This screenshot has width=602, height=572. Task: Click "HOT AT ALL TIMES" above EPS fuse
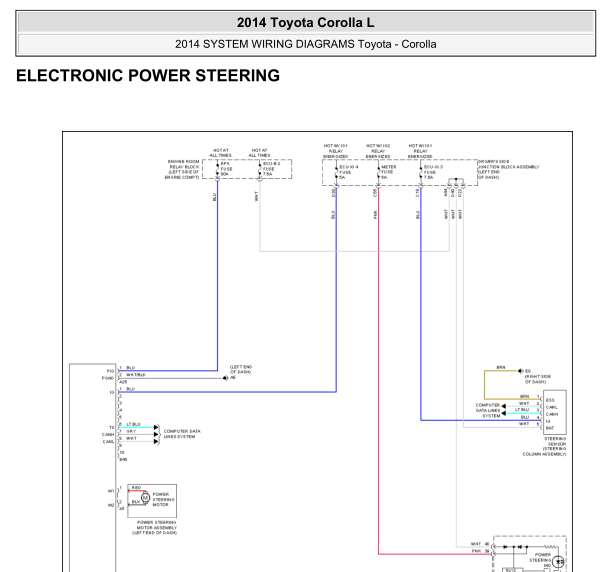220,153
